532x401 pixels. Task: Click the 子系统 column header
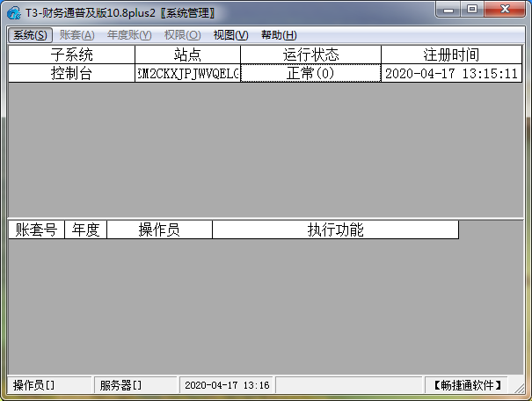(71, 55)
